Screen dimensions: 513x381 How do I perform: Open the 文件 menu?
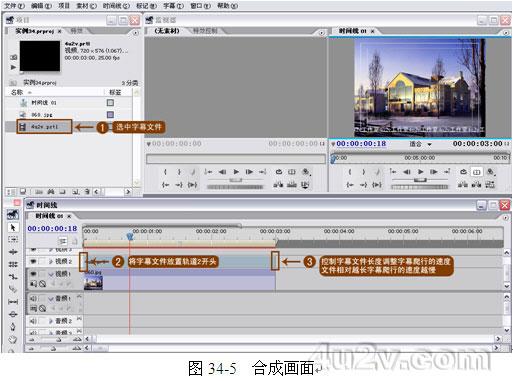coord(14,6)
